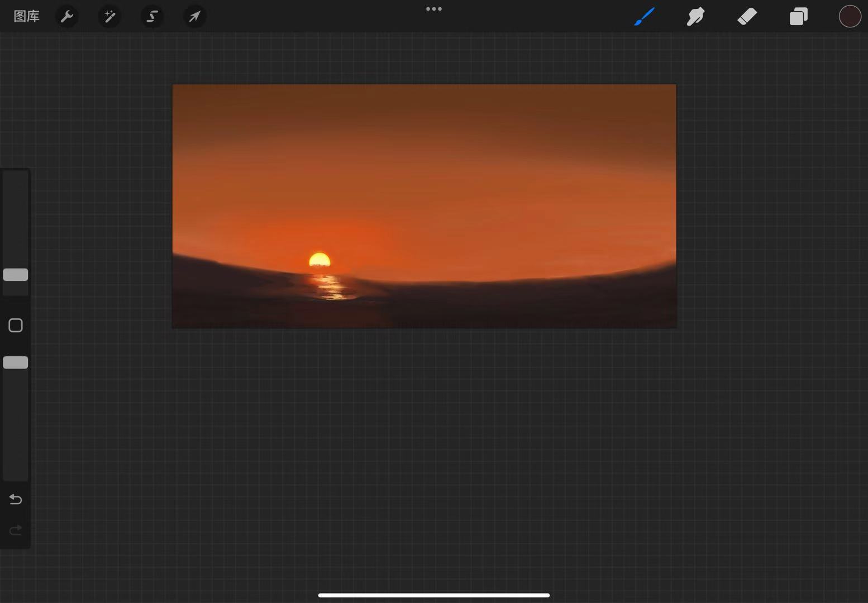The image size is (868, 603).
Task: Select the Smudge tool
Action: (695, 16)
